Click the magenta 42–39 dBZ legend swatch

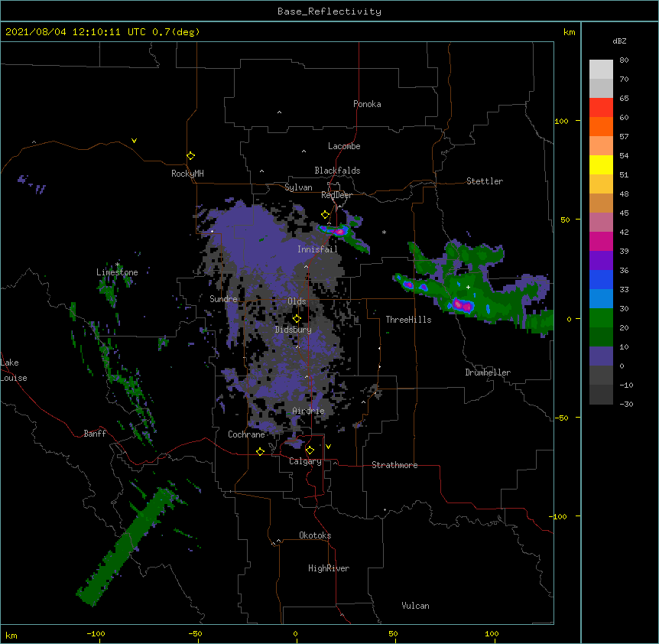tap(601, 241)
